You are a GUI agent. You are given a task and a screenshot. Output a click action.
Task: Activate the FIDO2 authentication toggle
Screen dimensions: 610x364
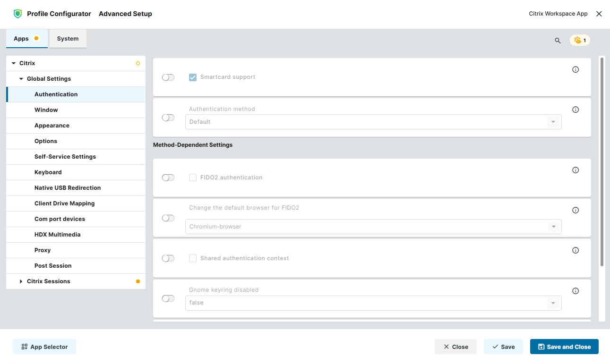point(168,178)
